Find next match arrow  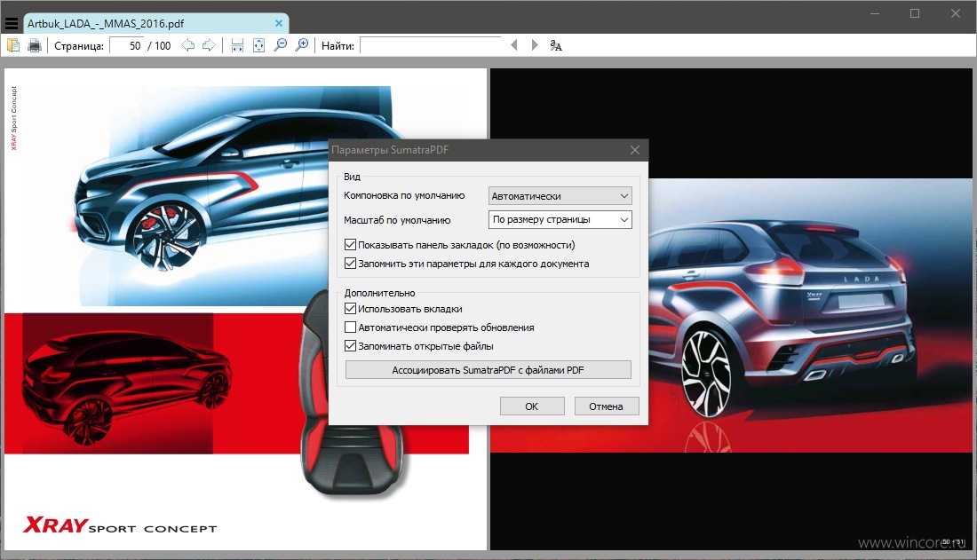click(535, 45)
